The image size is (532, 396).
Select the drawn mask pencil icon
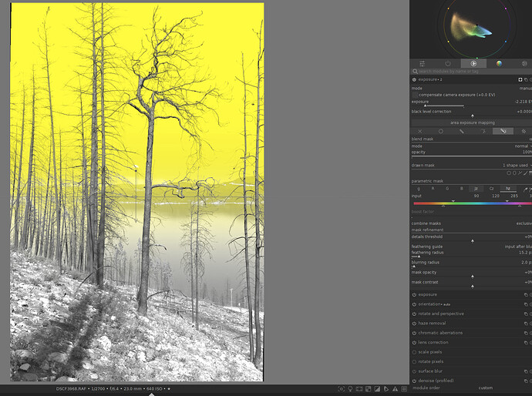(461, 131)
